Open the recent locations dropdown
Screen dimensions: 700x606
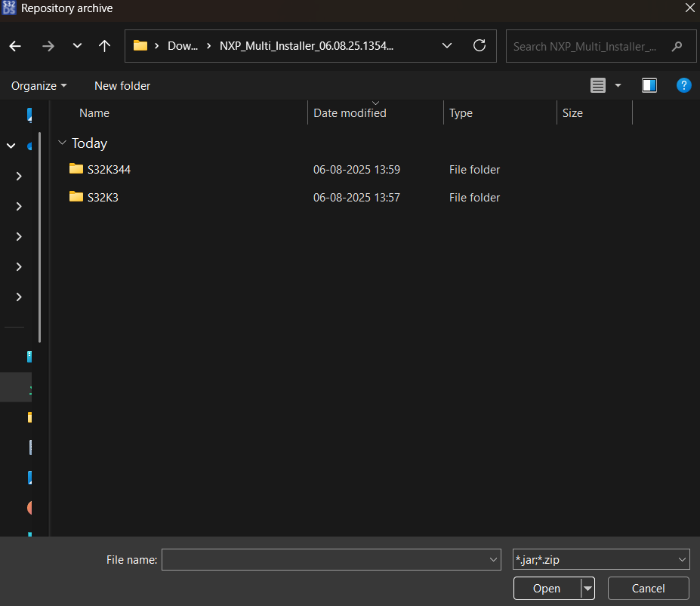[x=77, y=45]
